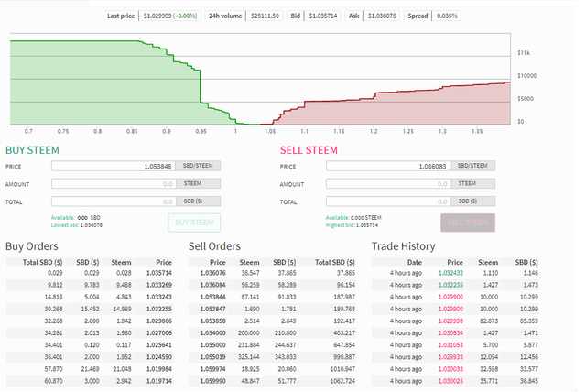Click the Buy Steem amount input field
Viewport: 586px width, 392px height.
pos(114,183)
